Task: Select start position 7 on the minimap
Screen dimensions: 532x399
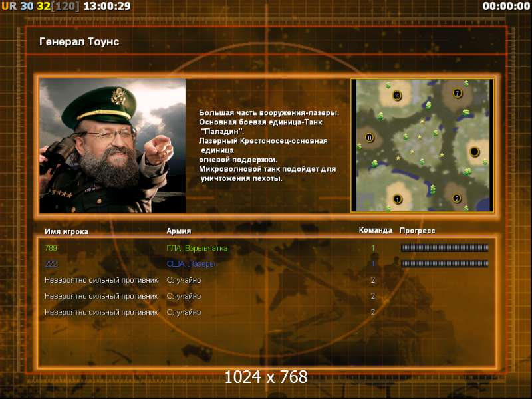Action: 458,93
